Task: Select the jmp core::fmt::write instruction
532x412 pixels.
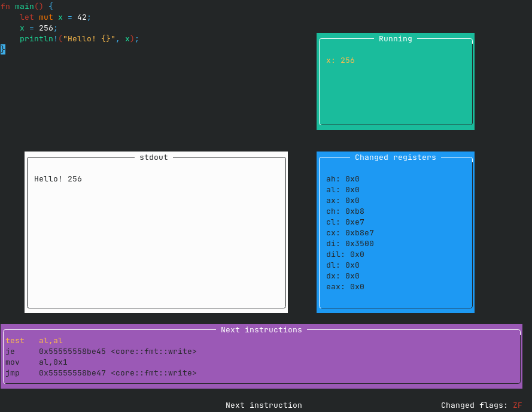Action: pyautogui.click(x=102, y=372)
